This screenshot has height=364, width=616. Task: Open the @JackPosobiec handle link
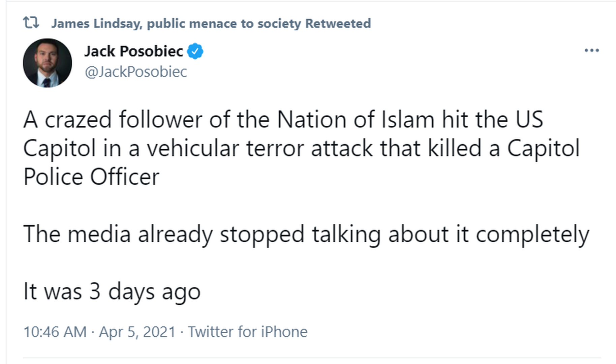point(136,72)
